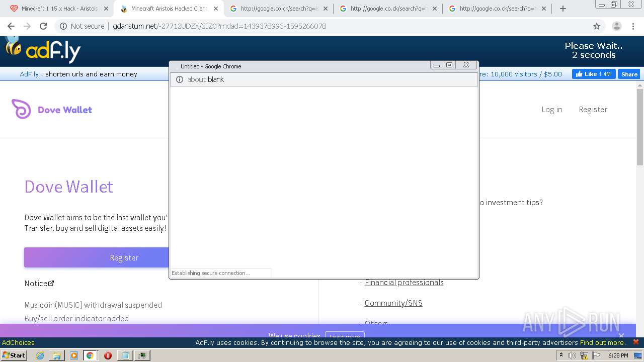Switch to Minecraft Aristois Hacked Client tab
Screen dimensions: 644x362
pyautogui.click(x=169, y=9)
